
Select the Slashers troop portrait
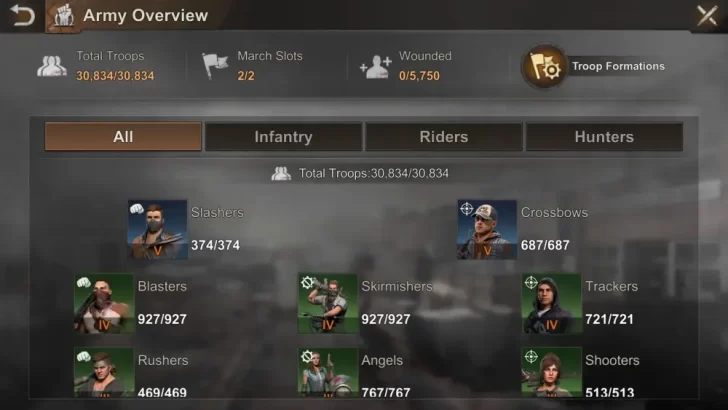(157, 229)
